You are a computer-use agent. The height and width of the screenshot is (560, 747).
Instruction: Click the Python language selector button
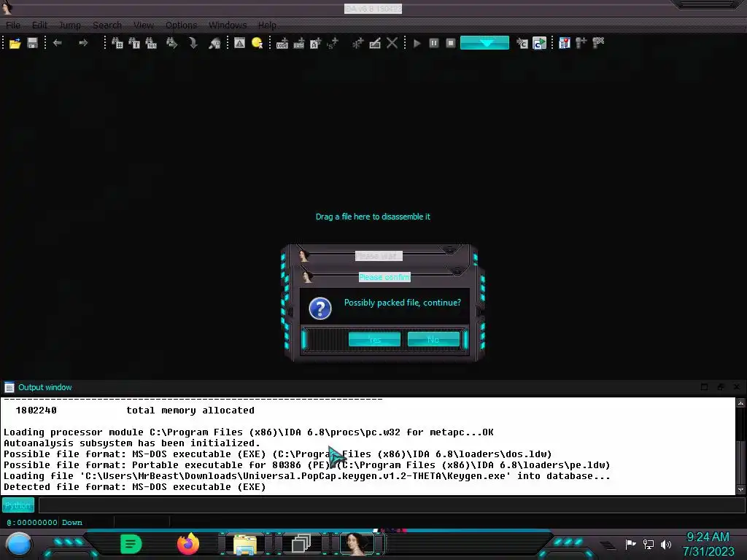18,505
